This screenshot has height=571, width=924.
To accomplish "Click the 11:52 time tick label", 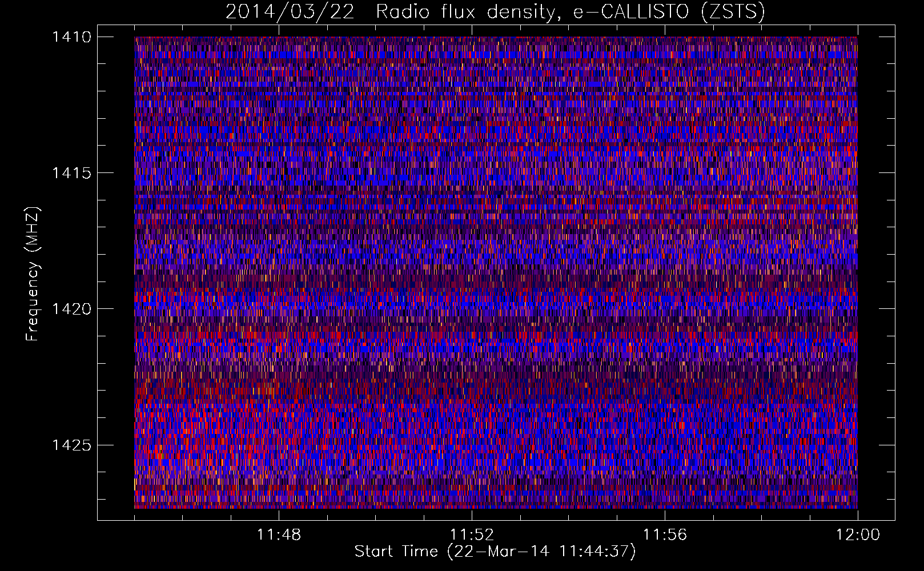I will pos(472,535).
